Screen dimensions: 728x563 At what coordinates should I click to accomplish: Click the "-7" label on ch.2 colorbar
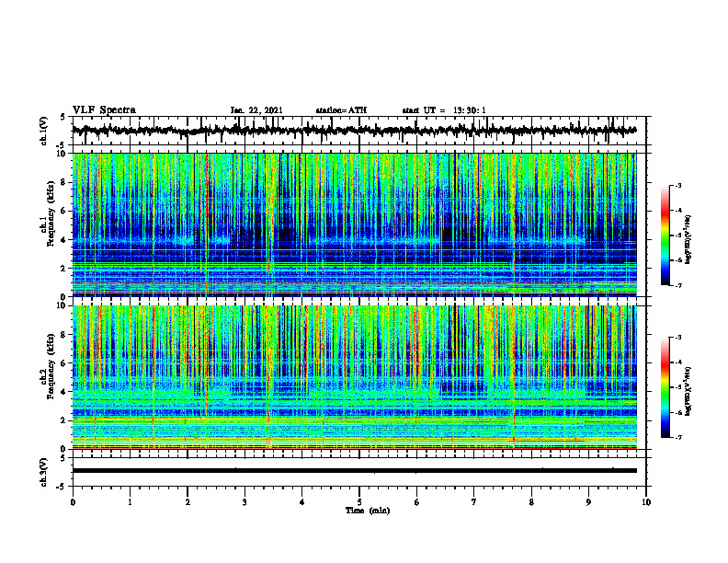(678, 438)
